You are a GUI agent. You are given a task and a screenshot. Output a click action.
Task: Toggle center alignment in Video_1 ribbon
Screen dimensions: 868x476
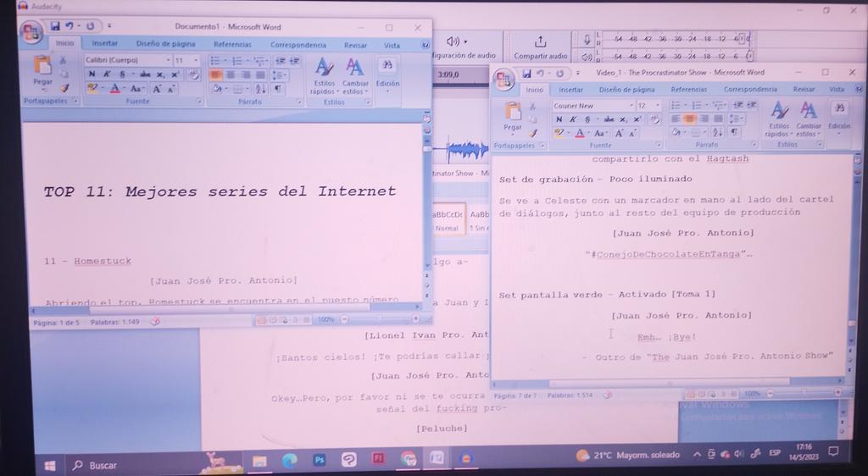coord(690,119)
